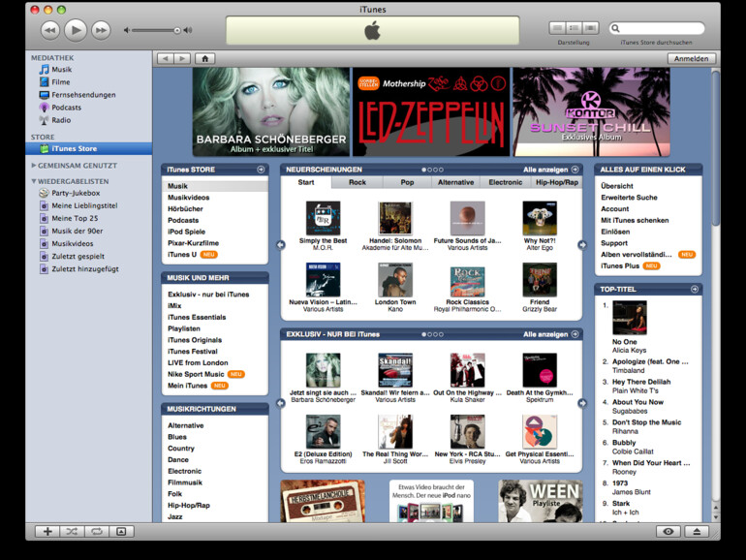Select the Start tab
Image resolution: width=746 pixels, height=560 pixels.
[306, 182]
